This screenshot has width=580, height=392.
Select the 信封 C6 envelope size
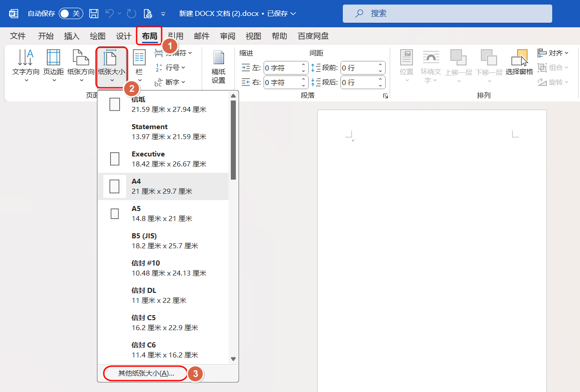click(163, 350)
